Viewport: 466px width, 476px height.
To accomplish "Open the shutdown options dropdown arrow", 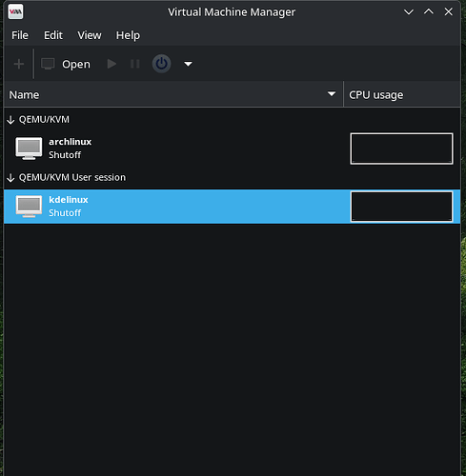I will click(x=188, y=64).
